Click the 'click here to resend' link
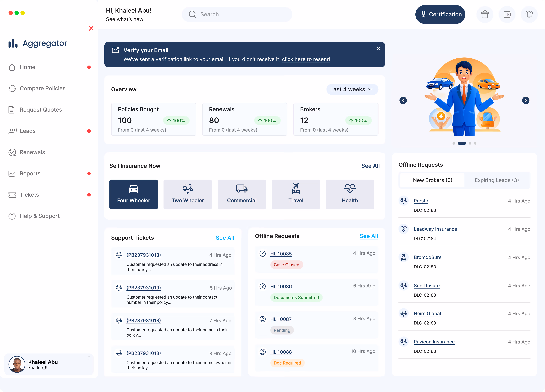The height and width of the screenshot is (392, 545). point(306,59)
